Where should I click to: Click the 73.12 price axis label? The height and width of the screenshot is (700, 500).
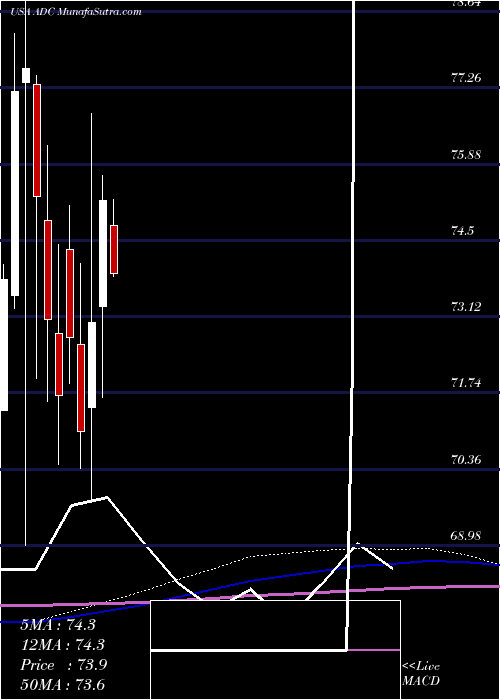coord(467,307)
